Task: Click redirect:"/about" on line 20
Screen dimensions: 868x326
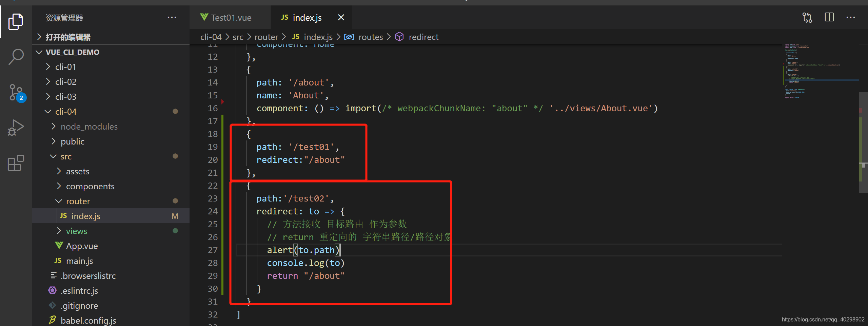Action: tap(300, 160)
